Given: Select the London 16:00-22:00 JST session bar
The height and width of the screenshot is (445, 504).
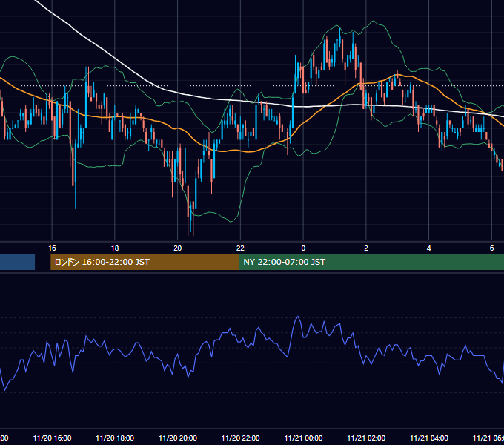Looking at the screenshot, I should tap(145, 262).
